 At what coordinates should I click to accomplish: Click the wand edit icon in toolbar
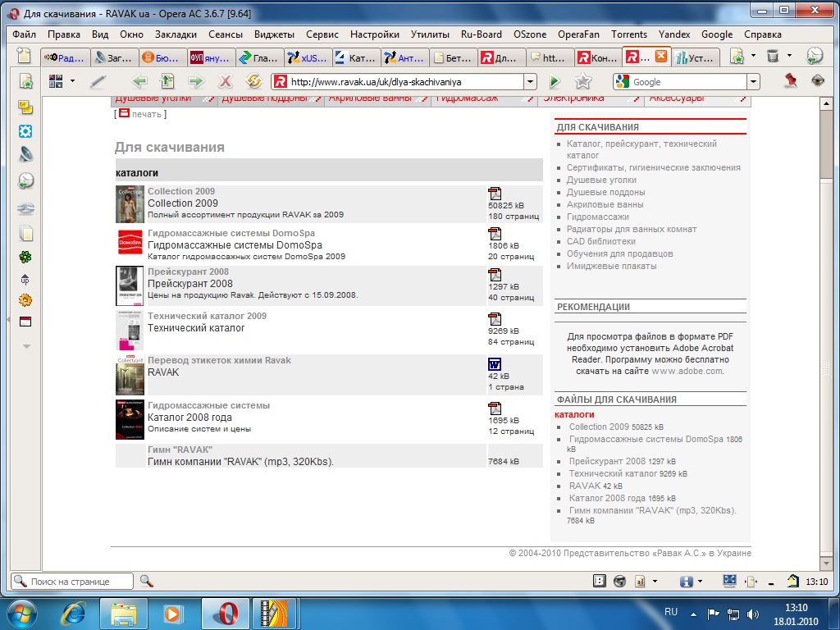tap(98, 81)
